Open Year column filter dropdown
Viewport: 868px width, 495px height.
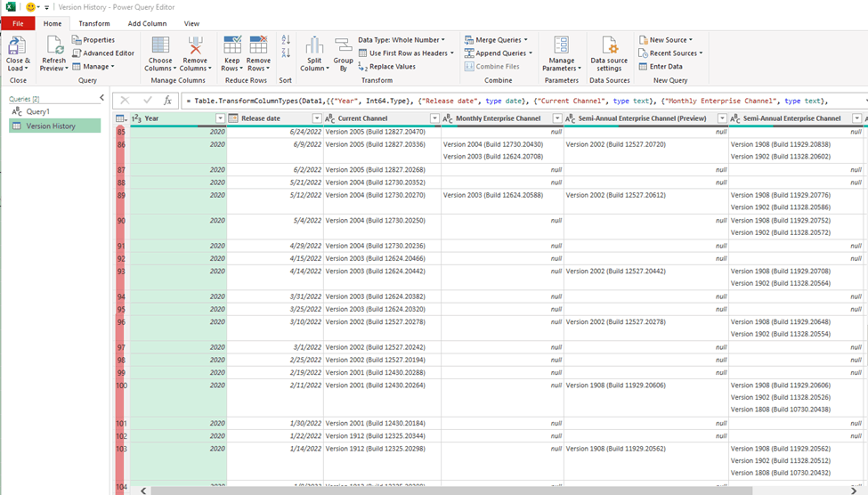(x=220, y=118)
